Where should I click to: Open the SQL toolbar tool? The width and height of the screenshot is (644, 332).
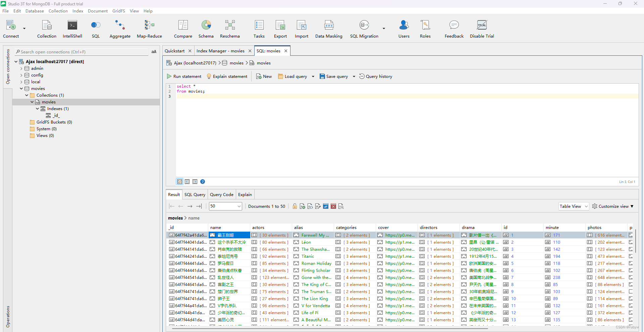pyautogui.click(x=96, y=29)
